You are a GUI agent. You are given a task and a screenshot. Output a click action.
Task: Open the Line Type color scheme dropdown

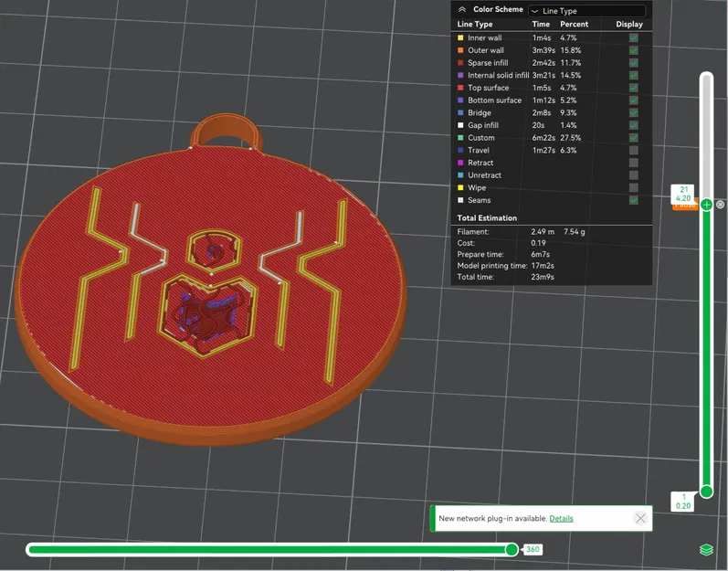[587, 11]
